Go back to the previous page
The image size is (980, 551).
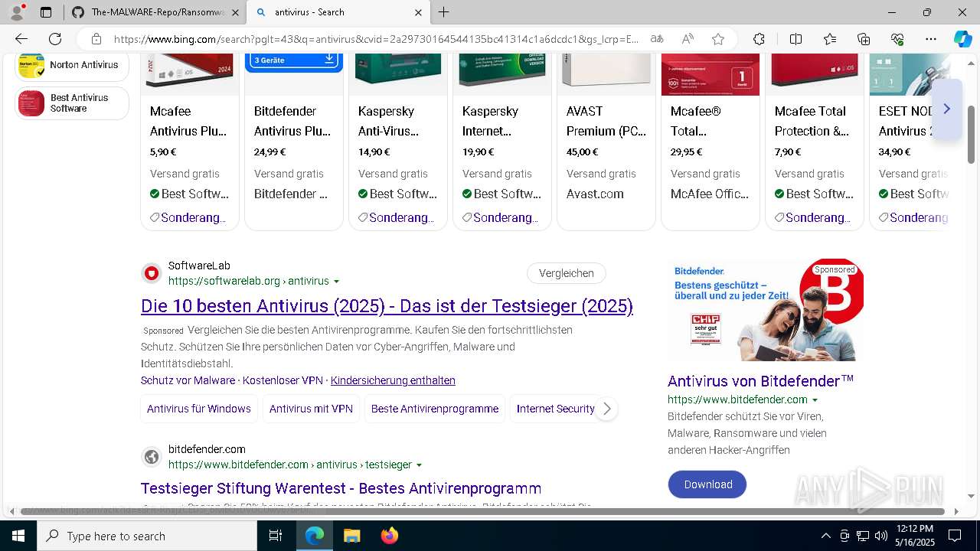click(x=21, y=39)
